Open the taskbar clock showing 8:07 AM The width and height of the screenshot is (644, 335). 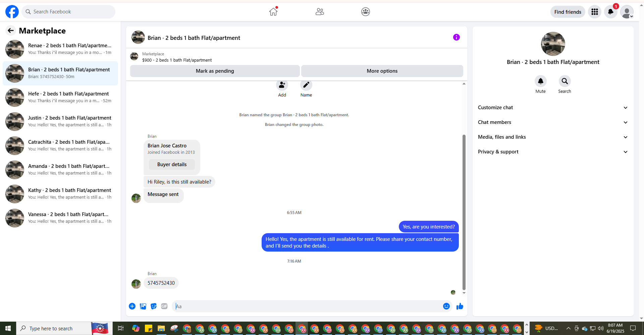[x=615, y=328]
